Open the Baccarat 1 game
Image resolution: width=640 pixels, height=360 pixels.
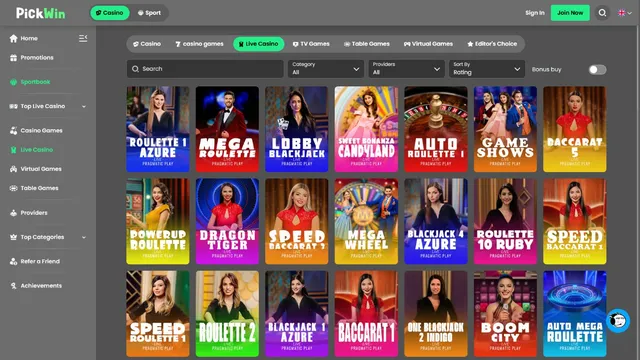pyautogui.click(x=366, y=313)
